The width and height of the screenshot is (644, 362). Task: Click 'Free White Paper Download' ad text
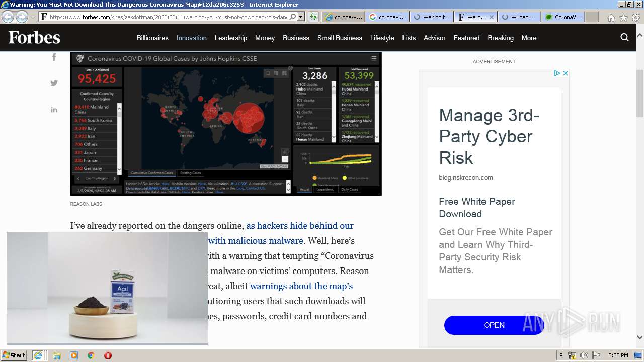pos(477,208)
